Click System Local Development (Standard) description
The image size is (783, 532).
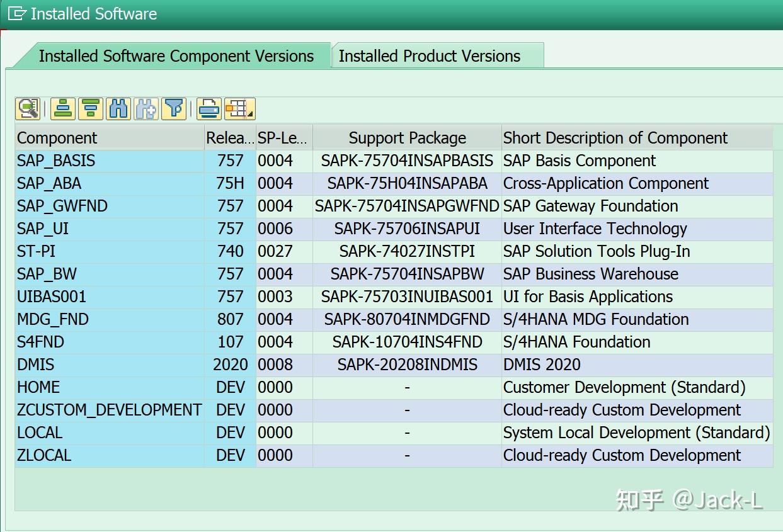(x=637, y=433)
